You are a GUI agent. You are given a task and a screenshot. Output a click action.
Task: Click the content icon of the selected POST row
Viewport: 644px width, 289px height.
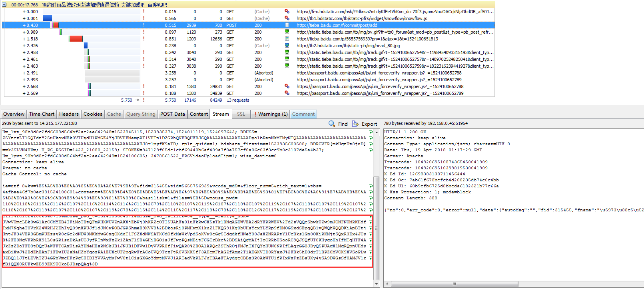[287, 25]
